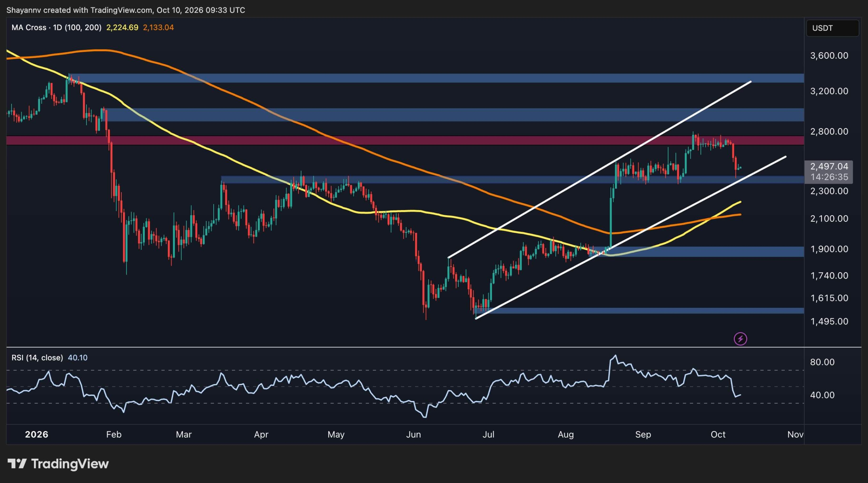Image resolution: width=868 pixels, height=483 pixels.
Task: Click the MA Cross indicator label
Action: tap(56, 27)
